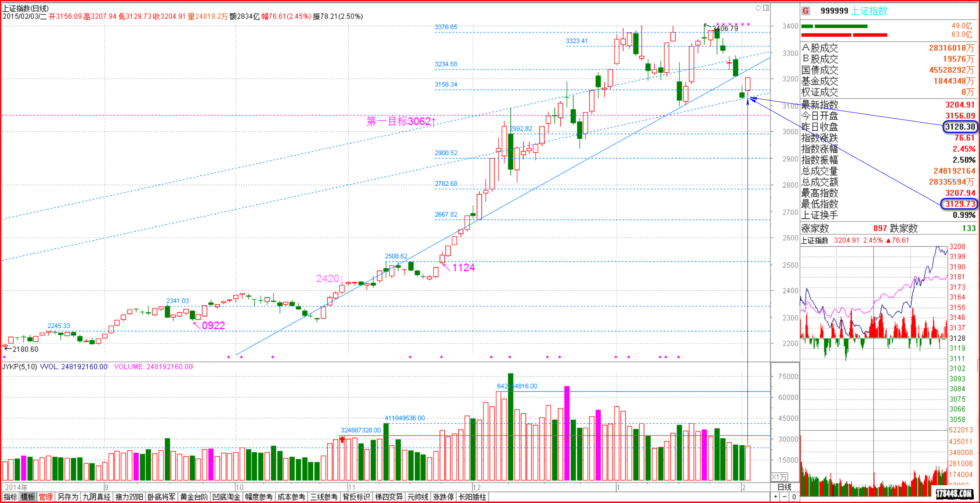Zoom out chart with minus button
Screen dimensions: 980x503
tap(784, 497)
